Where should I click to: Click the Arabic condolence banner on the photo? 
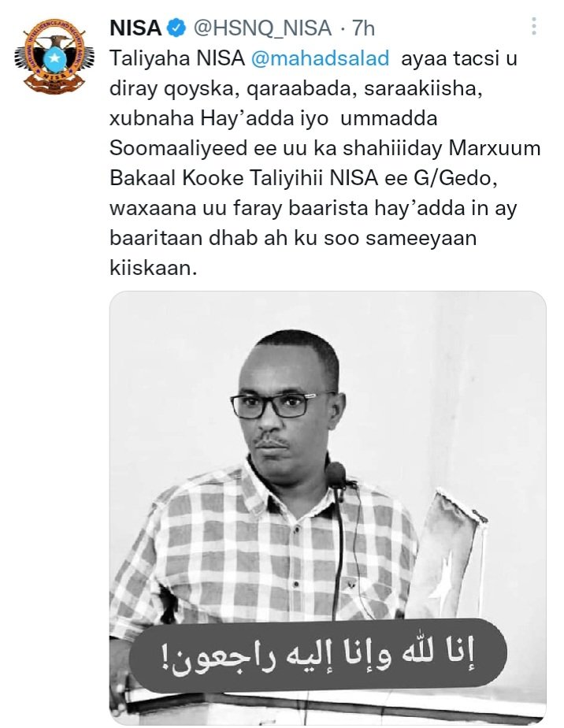tap(317, 655)
